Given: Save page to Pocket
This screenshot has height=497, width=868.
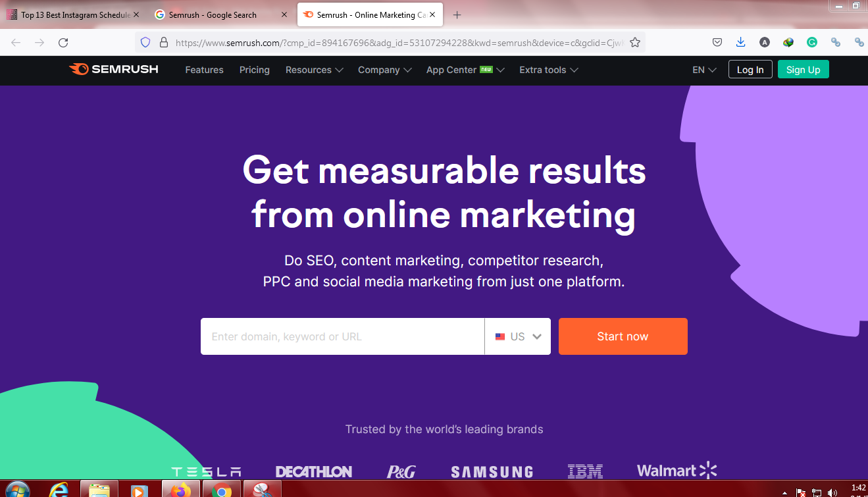Looking at the screenshot, I should pos(717,42).
